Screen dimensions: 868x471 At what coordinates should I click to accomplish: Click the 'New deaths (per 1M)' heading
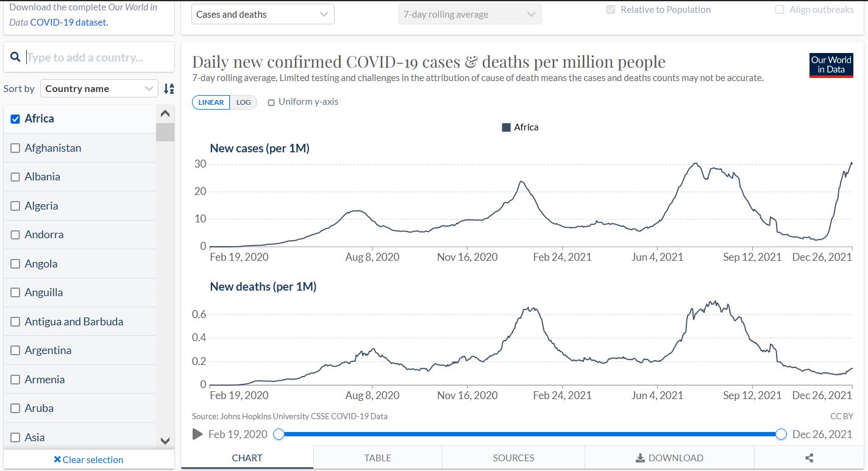[263, 286]
